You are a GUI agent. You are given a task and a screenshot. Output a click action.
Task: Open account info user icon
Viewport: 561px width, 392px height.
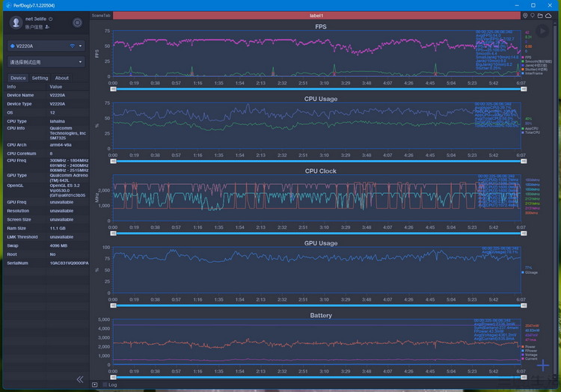coord(47,27)
